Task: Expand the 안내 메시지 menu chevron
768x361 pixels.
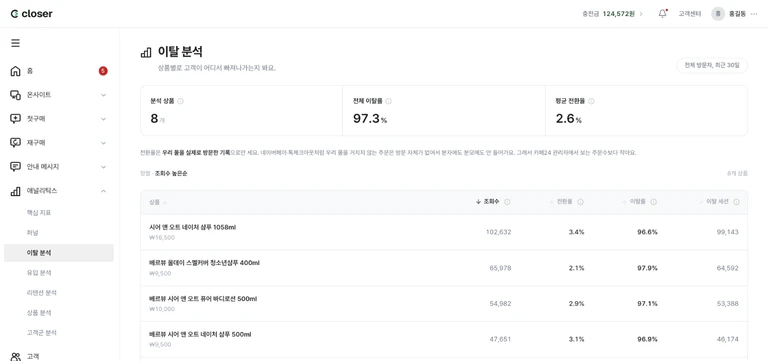Action: 103,167
